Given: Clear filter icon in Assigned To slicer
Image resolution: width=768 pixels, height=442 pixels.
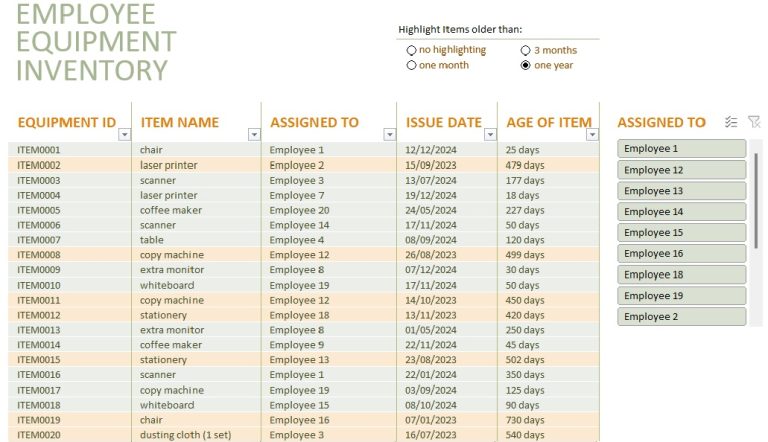Looking at the screenshot, I should pos(754,122).
